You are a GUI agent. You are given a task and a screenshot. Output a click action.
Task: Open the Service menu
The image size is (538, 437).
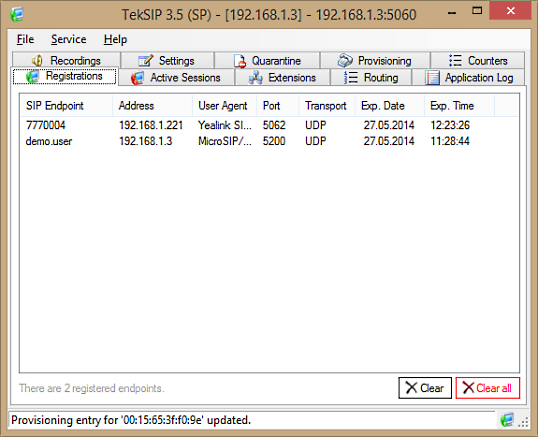point(69,39)
